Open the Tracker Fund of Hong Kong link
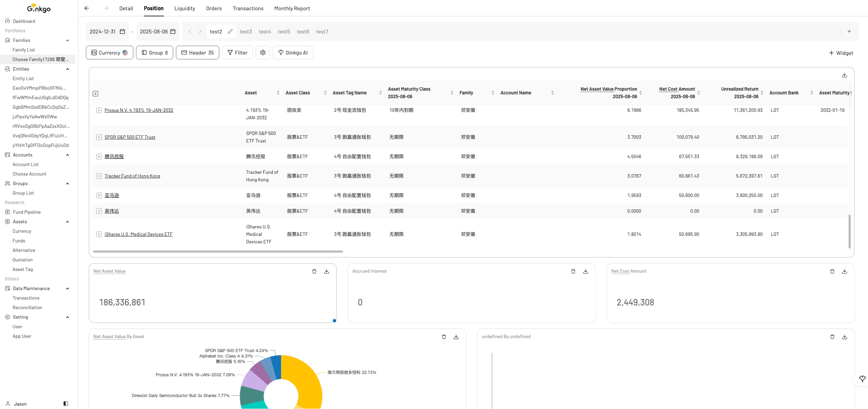The image size is (868, 409). point(132,176)
